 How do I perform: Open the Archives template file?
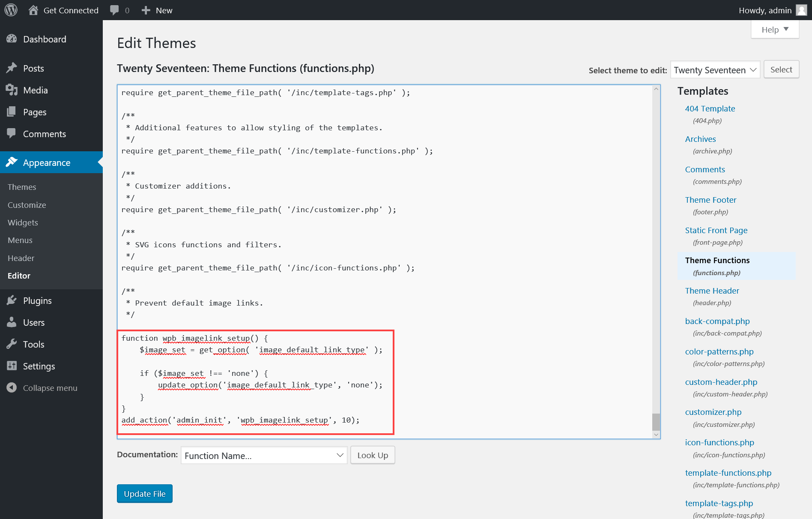700,139
